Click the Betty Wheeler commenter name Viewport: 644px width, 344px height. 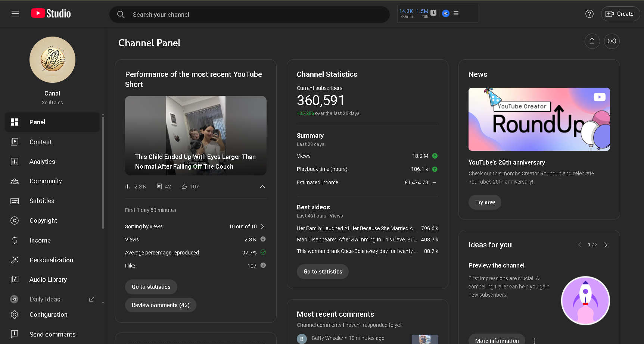(327, 338)
